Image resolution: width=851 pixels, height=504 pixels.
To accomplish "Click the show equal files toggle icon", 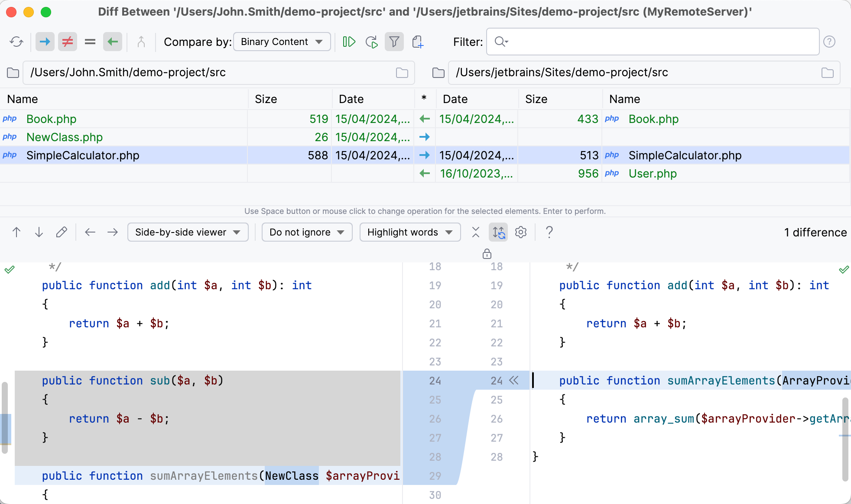I will click(x=89, y=42).
